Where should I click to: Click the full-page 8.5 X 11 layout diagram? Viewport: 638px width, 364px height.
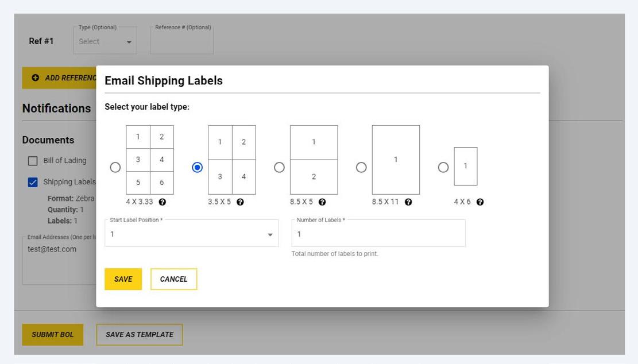click(x=396, y=160)
